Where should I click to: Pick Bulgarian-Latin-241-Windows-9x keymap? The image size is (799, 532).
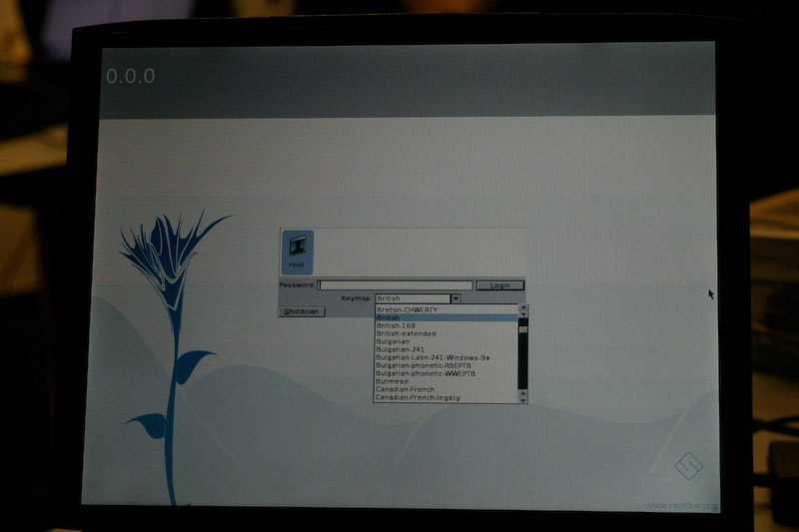(x=429, y=357)
